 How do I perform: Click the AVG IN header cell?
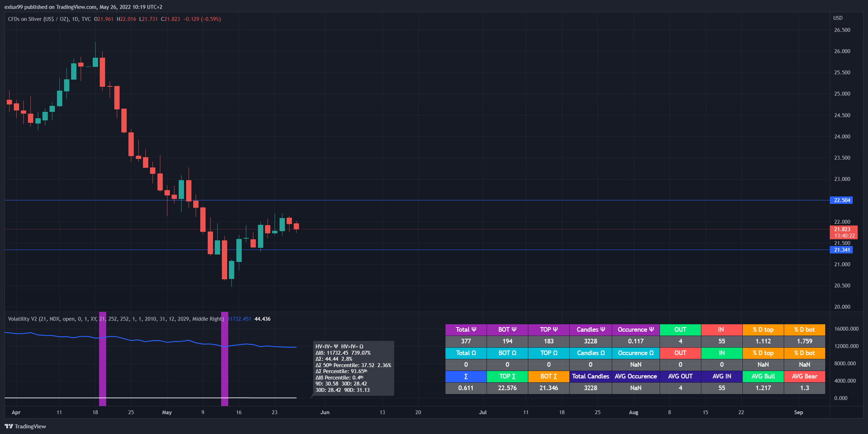click(x=722, y=376)
